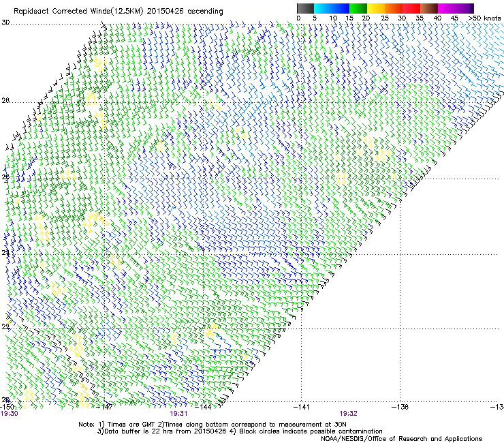Image resolution: width=504 pixels, height=443 pixels.
Task: Click the 'Rapidscat Corrected Winds(12.5KM)' title text
Action: 79,12
